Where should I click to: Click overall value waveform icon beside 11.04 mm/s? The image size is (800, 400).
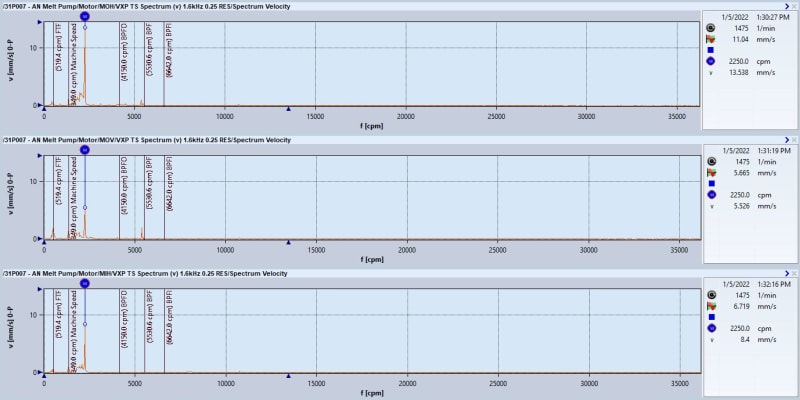(x=711, y=39)
